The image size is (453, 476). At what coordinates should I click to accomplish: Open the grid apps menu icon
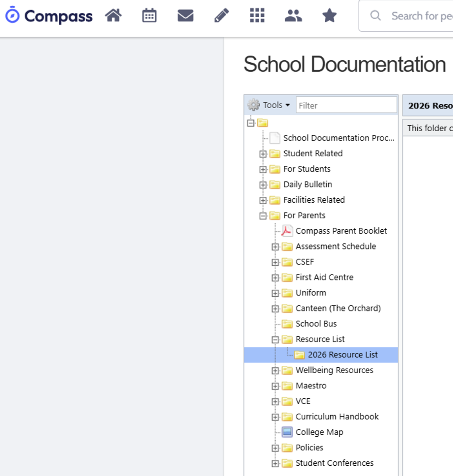tap(257, 16)
